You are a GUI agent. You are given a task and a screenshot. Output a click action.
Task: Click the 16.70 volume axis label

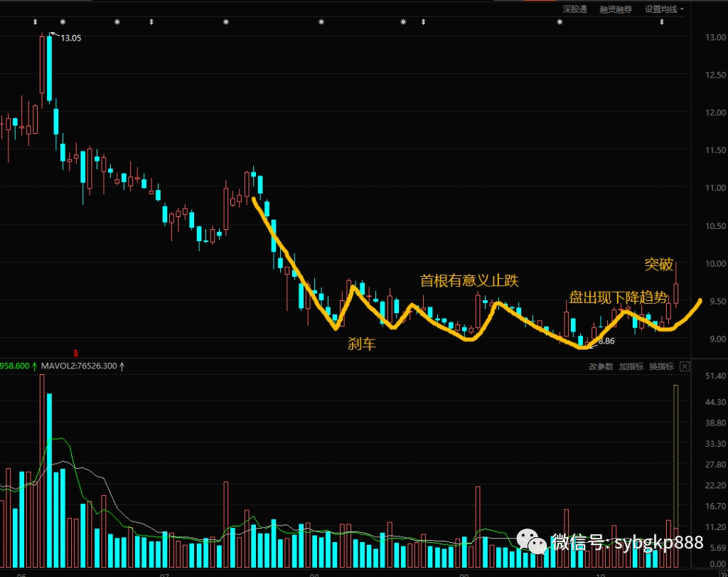pos(715,506)
